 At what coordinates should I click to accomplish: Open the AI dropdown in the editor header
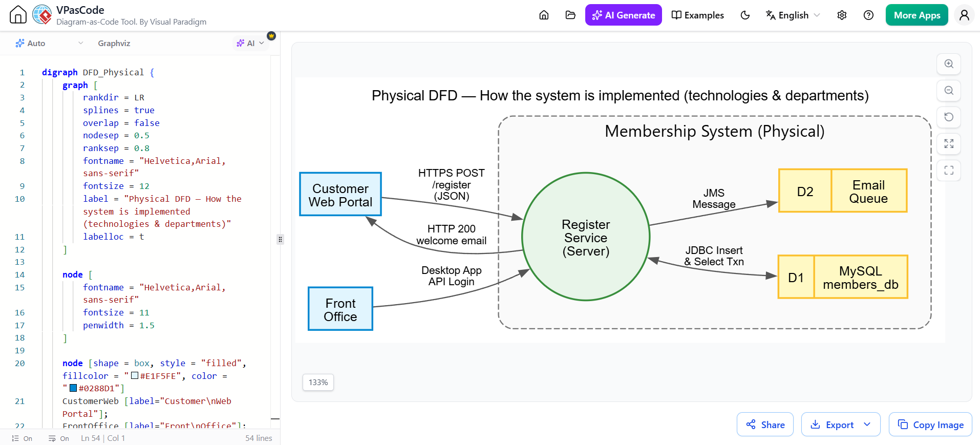coord(250,44)
